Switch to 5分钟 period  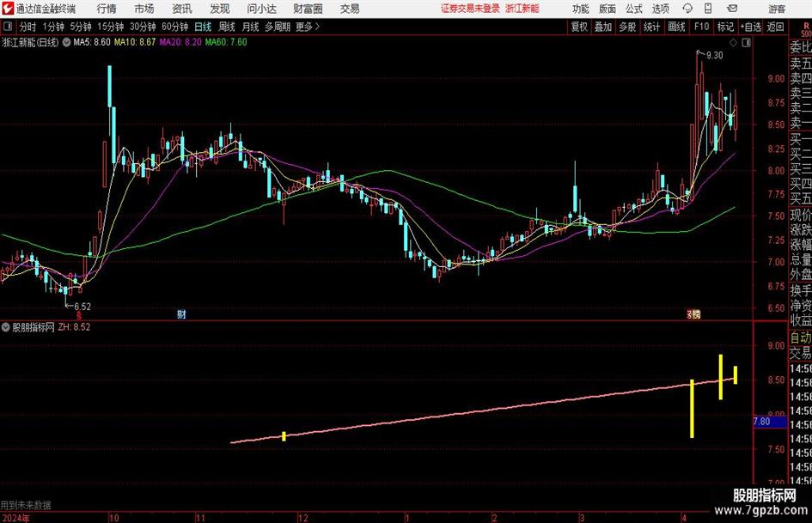81,27
